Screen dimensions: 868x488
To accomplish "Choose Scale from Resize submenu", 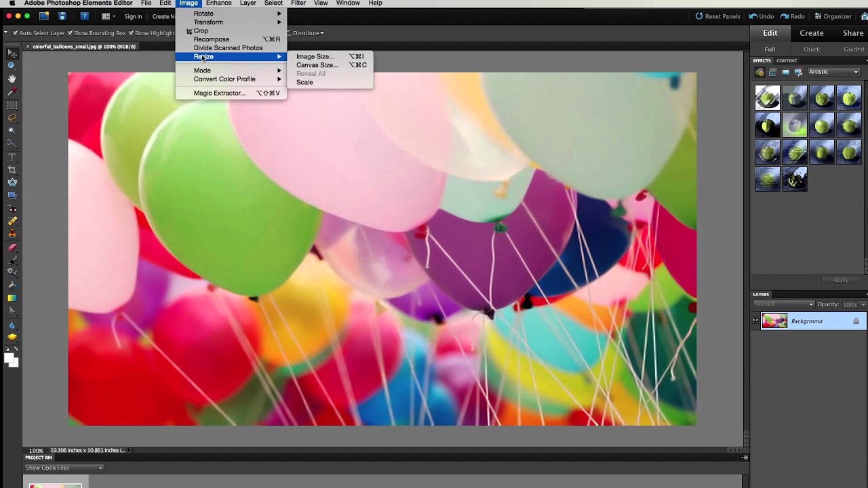I will point(330,82).
